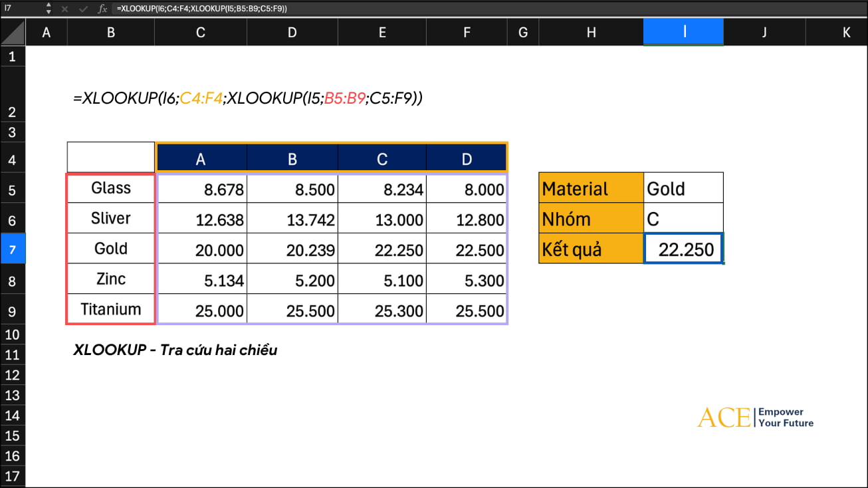Screen dimensions: 868x488
Task: Select the Kết quả result cell 22.250
Action: [x=683, y=249]
